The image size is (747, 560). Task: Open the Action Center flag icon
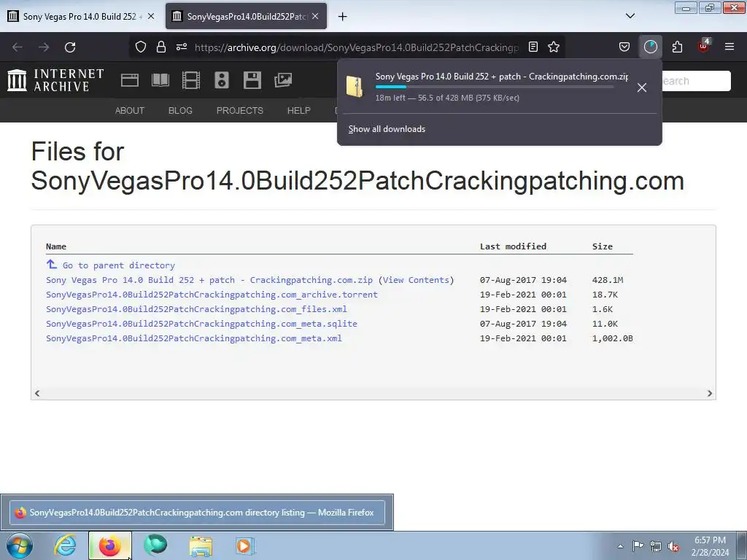(x=638, y=546)
